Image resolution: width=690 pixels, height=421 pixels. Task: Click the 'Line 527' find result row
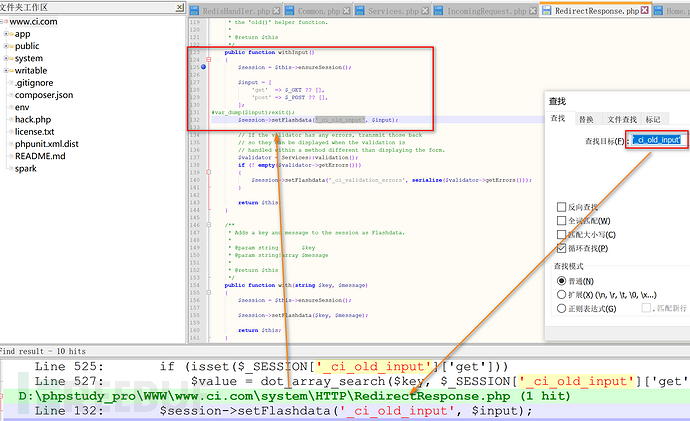[x=345, y=381]
